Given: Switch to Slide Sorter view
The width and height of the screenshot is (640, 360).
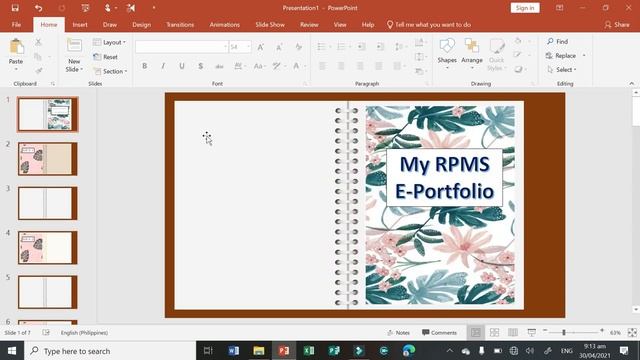Looking at the screenshot, I should (x=494, y=333).
